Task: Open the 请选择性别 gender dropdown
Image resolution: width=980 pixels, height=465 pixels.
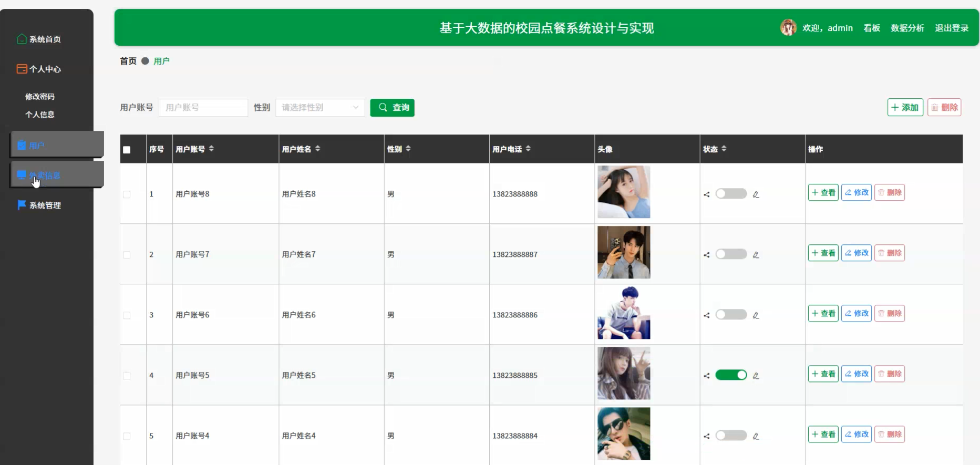Action: [x=320, y=107]
